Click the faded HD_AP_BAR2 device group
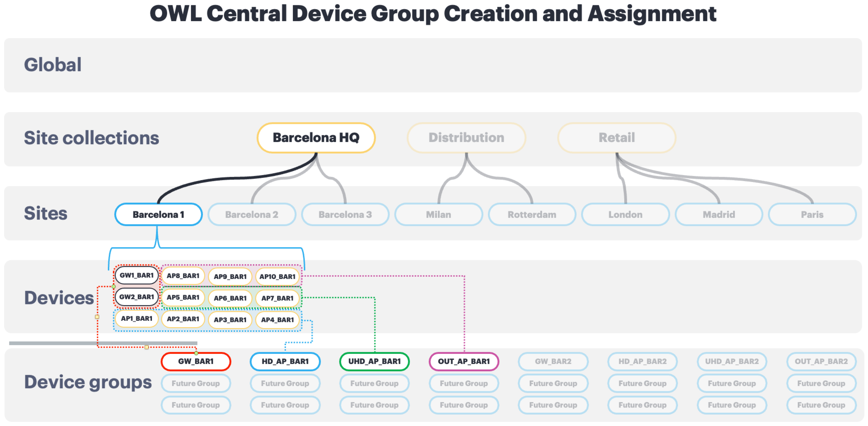 (642, 362)
